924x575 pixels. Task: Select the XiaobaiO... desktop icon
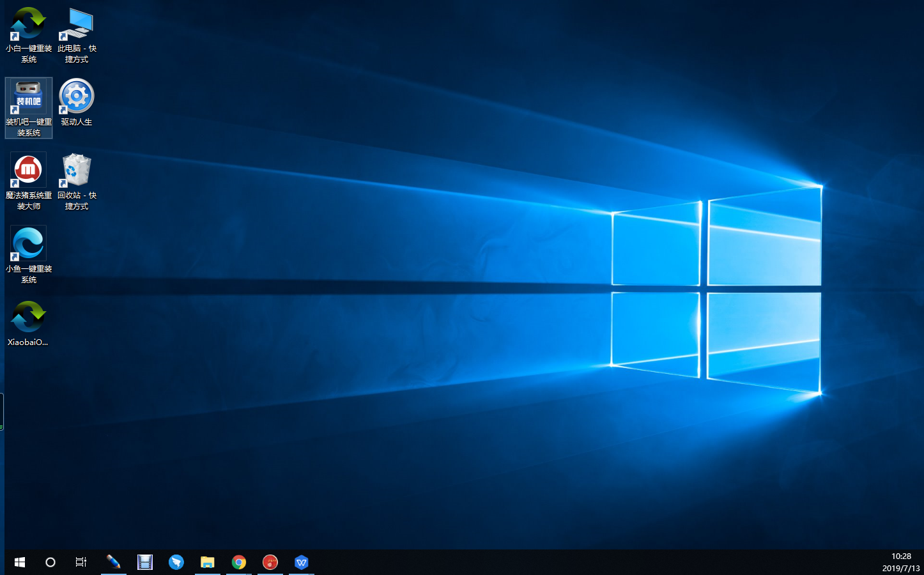[x=29, y=318]
